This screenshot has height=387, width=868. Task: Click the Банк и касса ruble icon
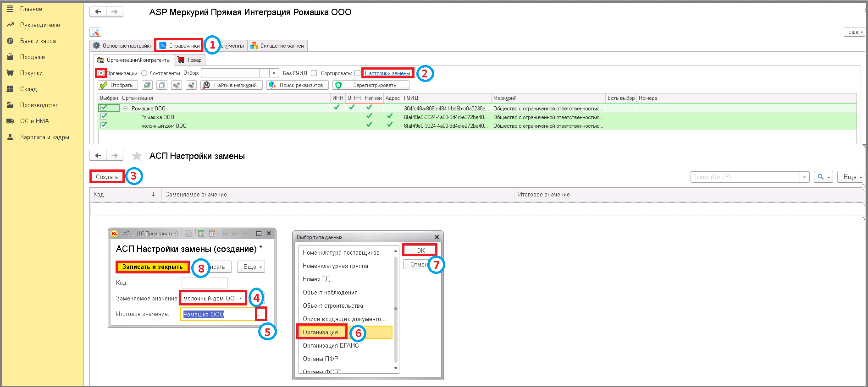tap(10, 41)
